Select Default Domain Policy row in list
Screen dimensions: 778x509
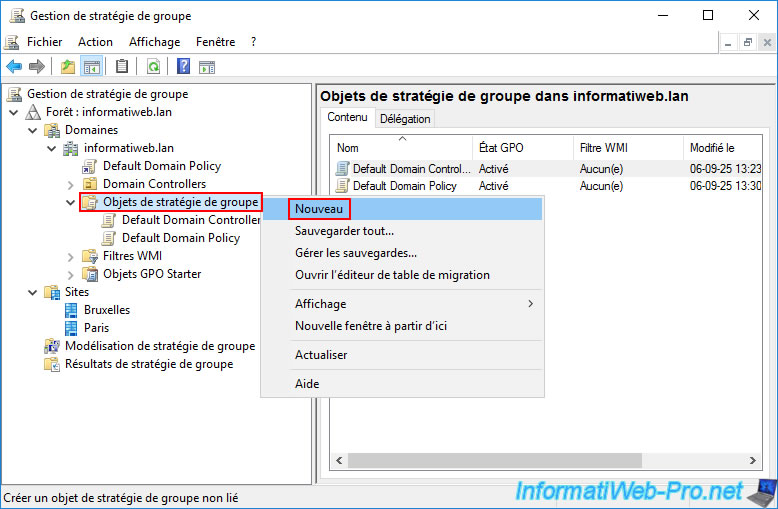click(x=404, y=186)
